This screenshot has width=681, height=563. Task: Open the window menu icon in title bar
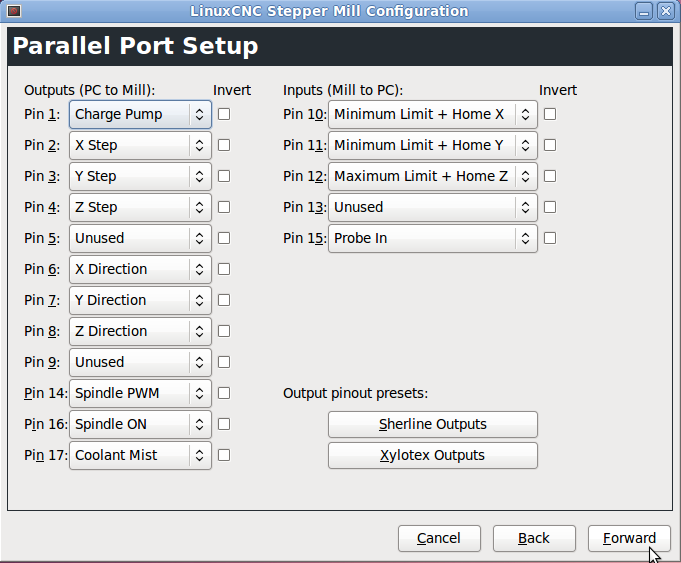[14, 11]
